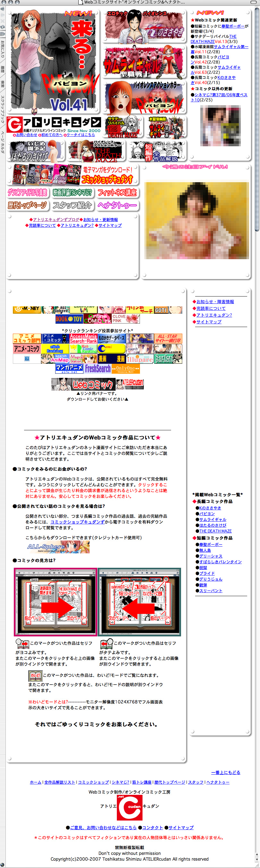The image size is (260, 868).
Task: Click the eWeb Ranking yellow banner
Action: click(x=55, y=348)
